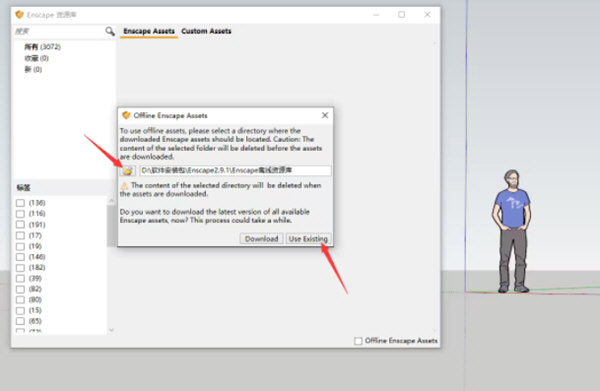Click the Enscape logo in library title bar
Screen dimensions: 600x391
click(x=20, y=15)
